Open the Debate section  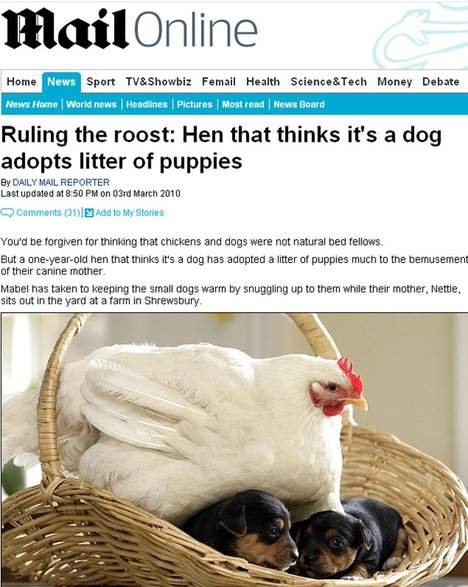441,82
